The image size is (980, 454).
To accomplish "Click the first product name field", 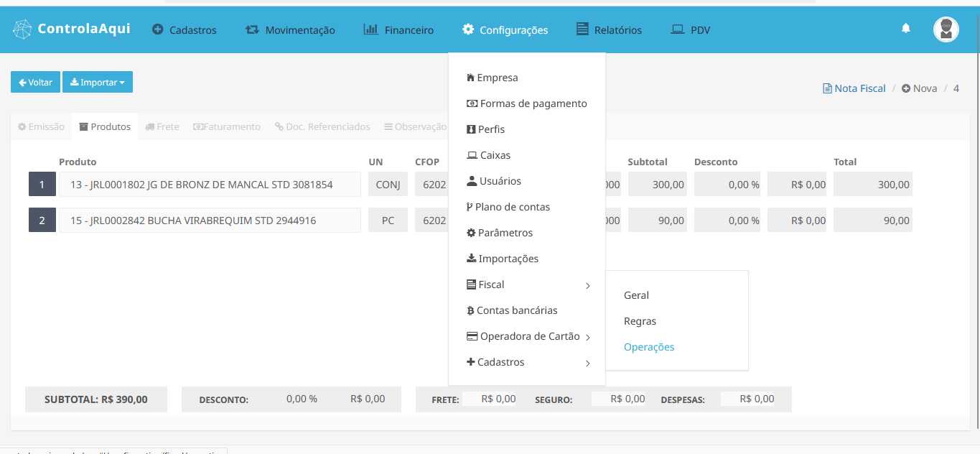I will [210, 185].
